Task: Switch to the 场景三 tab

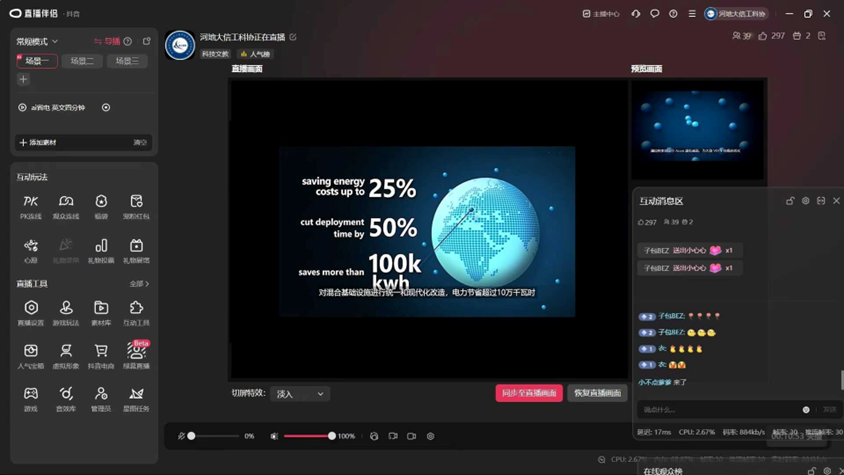Action: tap(127, 61)
